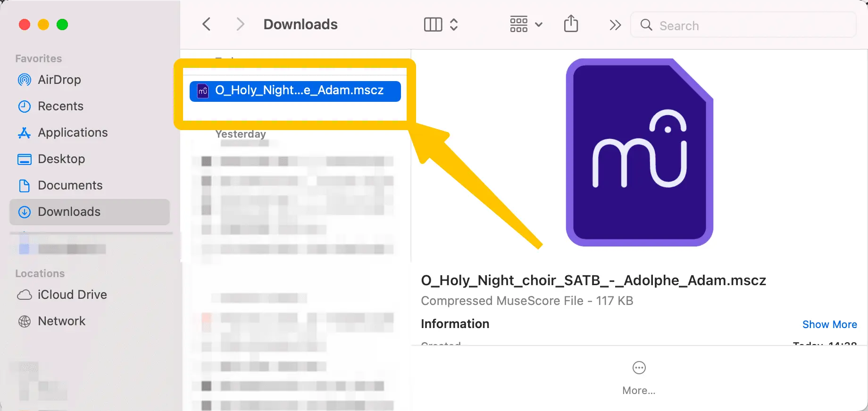
Task: Switch view using the column view icon
Action: click(x=433, y=25)
